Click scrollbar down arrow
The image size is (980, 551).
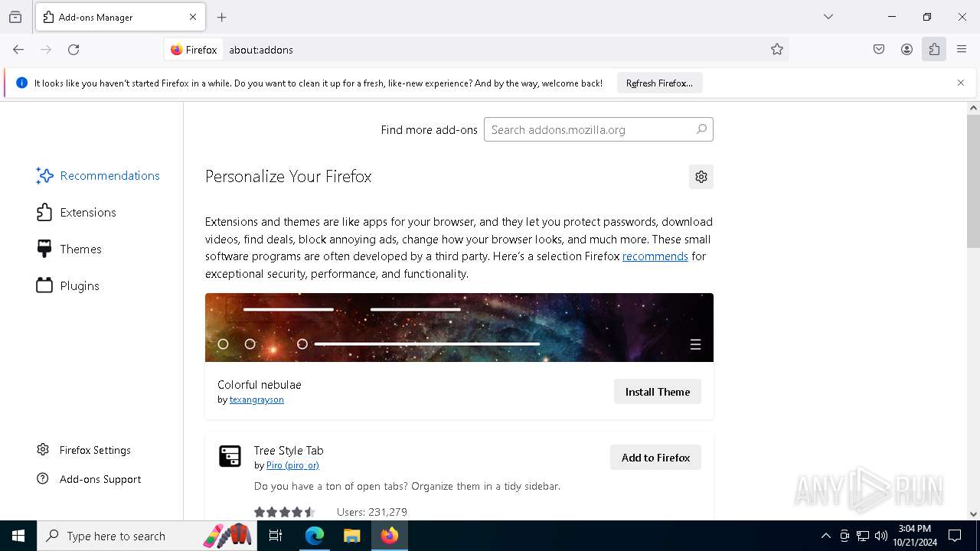tap(973, 514)
